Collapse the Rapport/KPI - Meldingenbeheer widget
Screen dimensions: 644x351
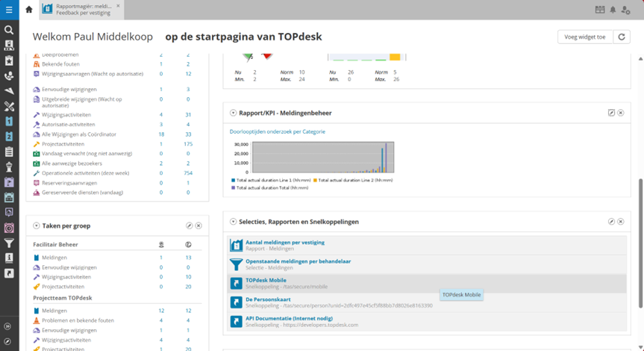tap(233, 113)
